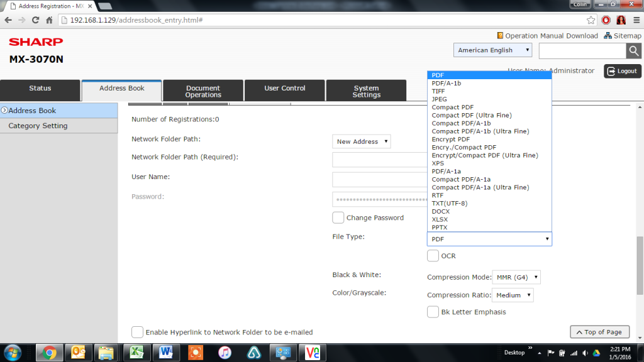Open iTunes from the taskbar
The height and width of the screenshot is (362, 644).
(x=225, y=353)
